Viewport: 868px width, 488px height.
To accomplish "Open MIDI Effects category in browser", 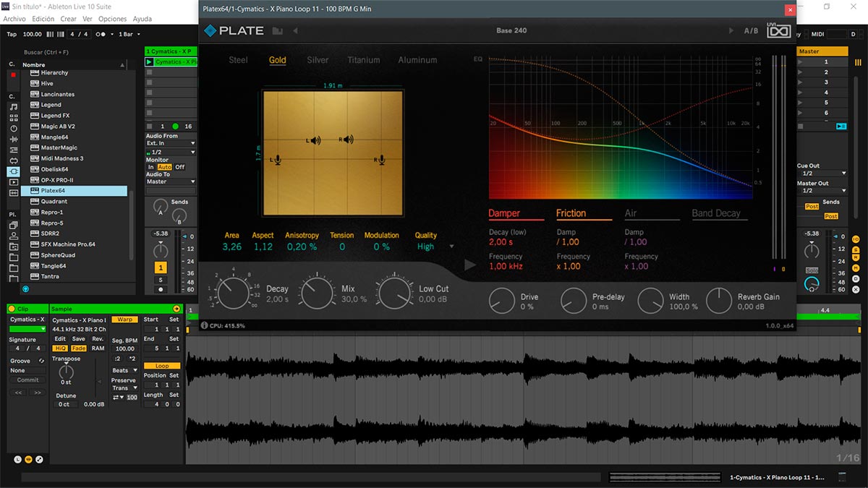I will (x=14, y=150).
